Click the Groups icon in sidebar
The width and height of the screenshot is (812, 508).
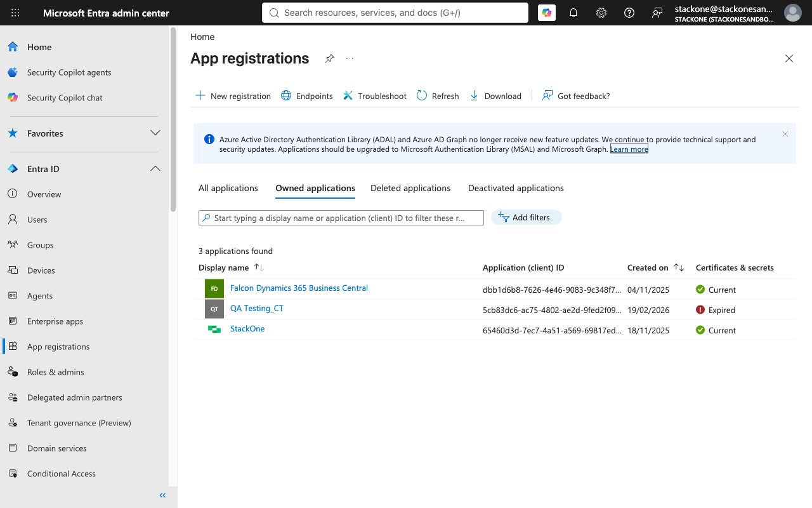(13, 245)
